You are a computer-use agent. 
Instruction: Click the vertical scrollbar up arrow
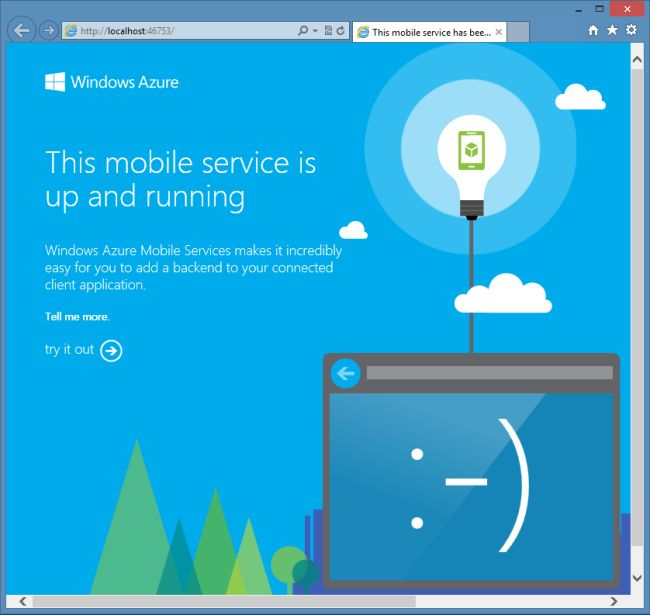(637, 60)
